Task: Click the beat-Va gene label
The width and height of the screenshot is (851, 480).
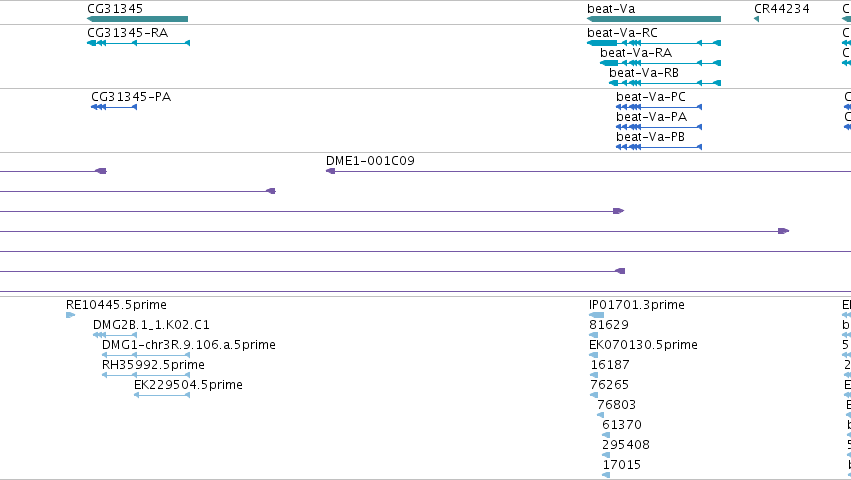Action: coord(611,9)
